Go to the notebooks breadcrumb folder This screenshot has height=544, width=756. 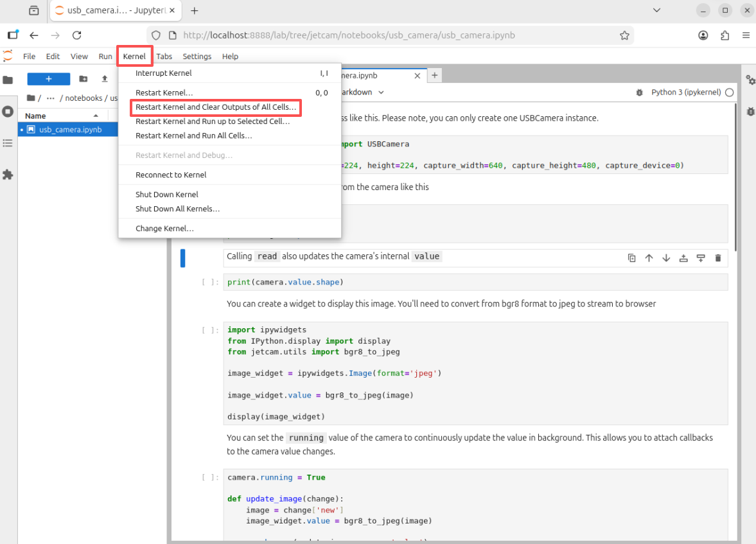(x=84, y=98)
